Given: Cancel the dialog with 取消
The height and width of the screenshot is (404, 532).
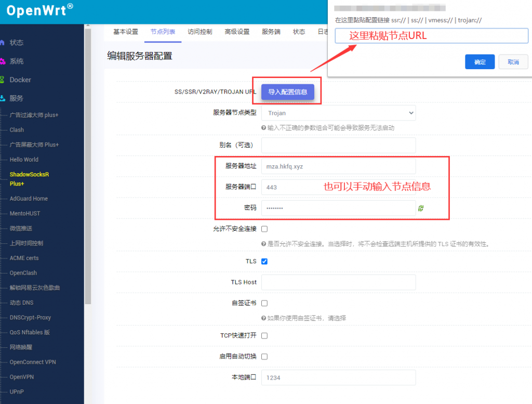Looking at the screenshot, I should [x=513, y=62].
